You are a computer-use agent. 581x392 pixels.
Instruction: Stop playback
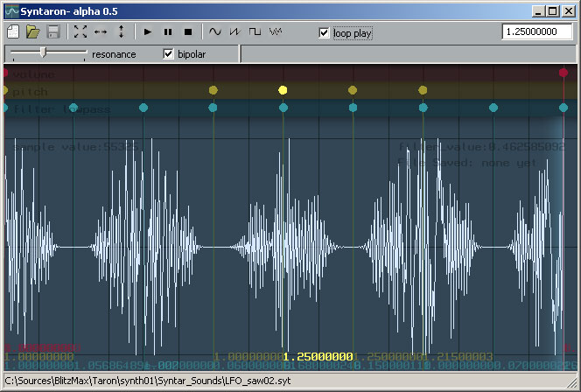click(x=188, y=32)
